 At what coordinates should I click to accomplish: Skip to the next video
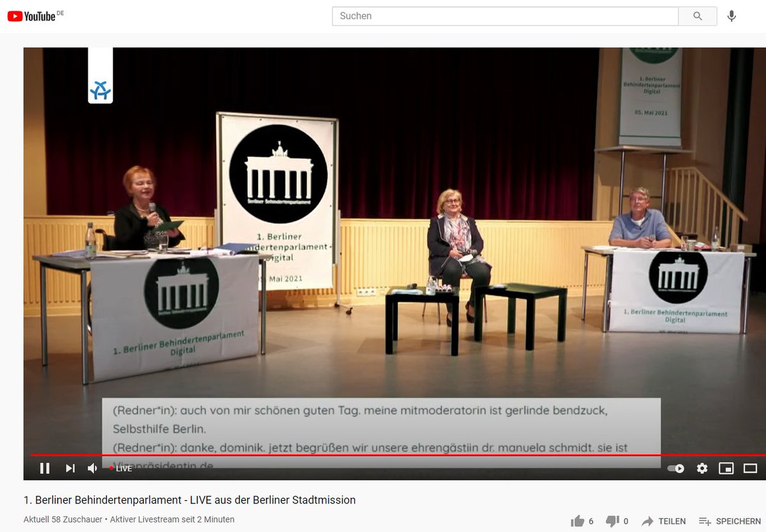point(70,468)
